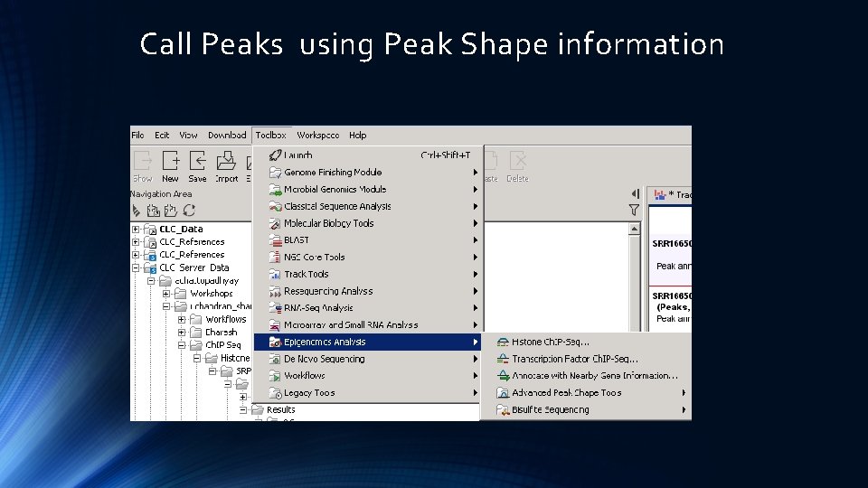
Task: Open NGS Core Tools submenu
Action: tap(369, 258)
